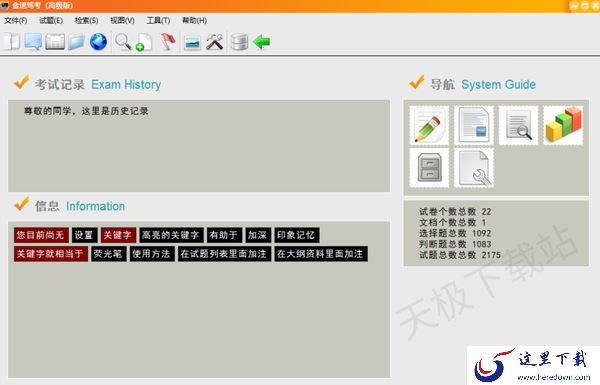This screenshot has height=385, width=600.
Task: Click the System Guide heading
Action: [498, 84]
